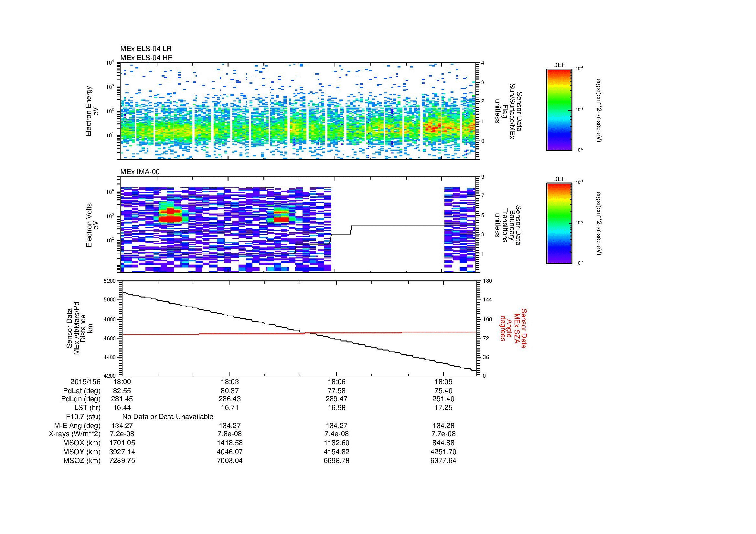The image size is (756, 534).
Task: Click the PdLon value 286.43
Action: pos(229,399)
